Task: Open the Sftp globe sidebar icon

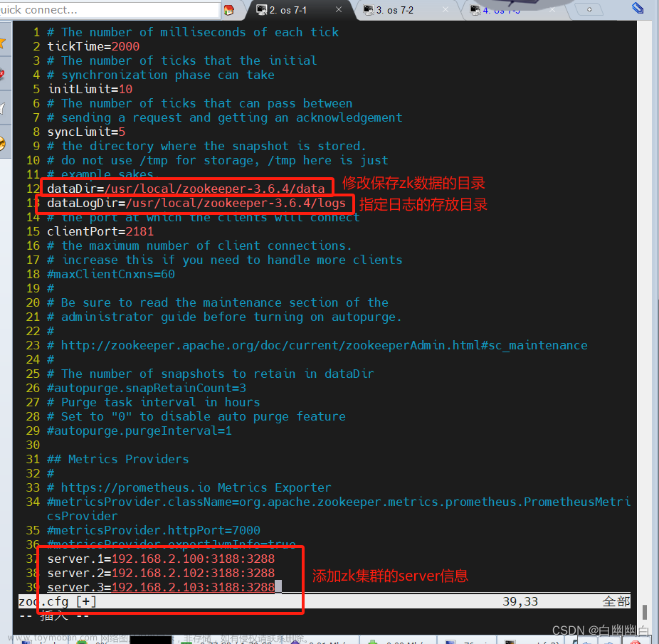Action: (x=3, y=143)
